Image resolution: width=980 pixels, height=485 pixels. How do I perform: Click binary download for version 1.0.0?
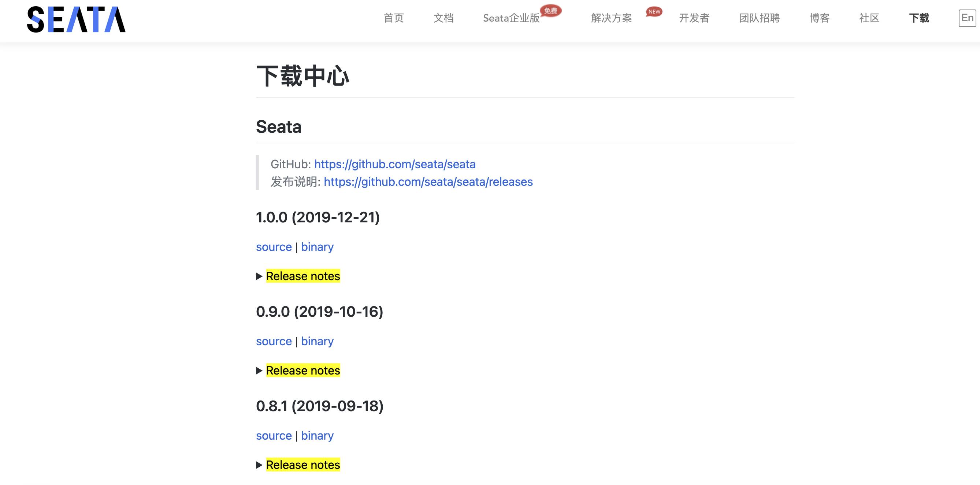click(318, 247)
